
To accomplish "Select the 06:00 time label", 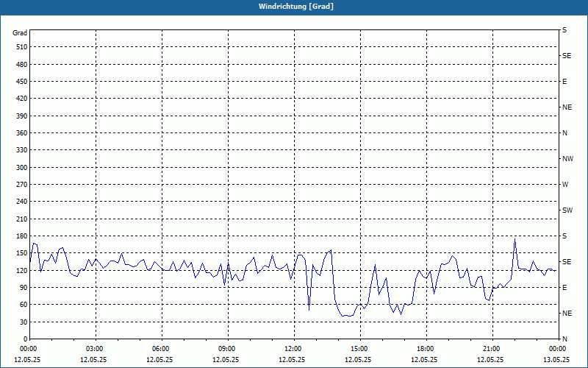I will coord(162,349).
